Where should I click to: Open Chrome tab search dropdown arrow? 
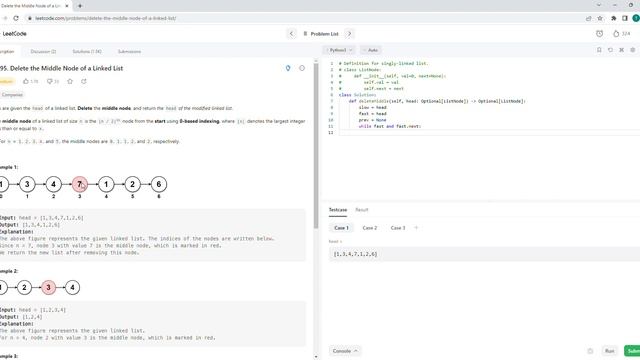coord(599,5)
